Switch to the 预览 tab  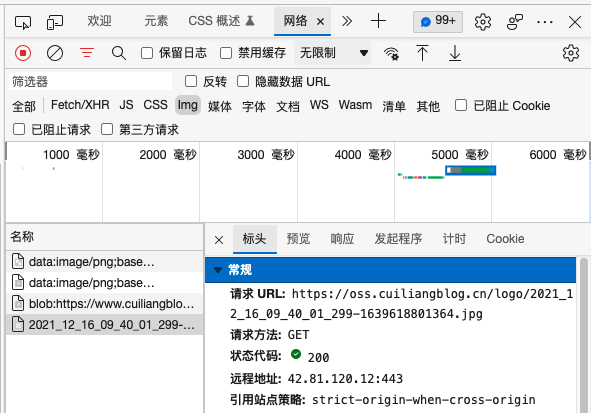click(x=298, y=239)
